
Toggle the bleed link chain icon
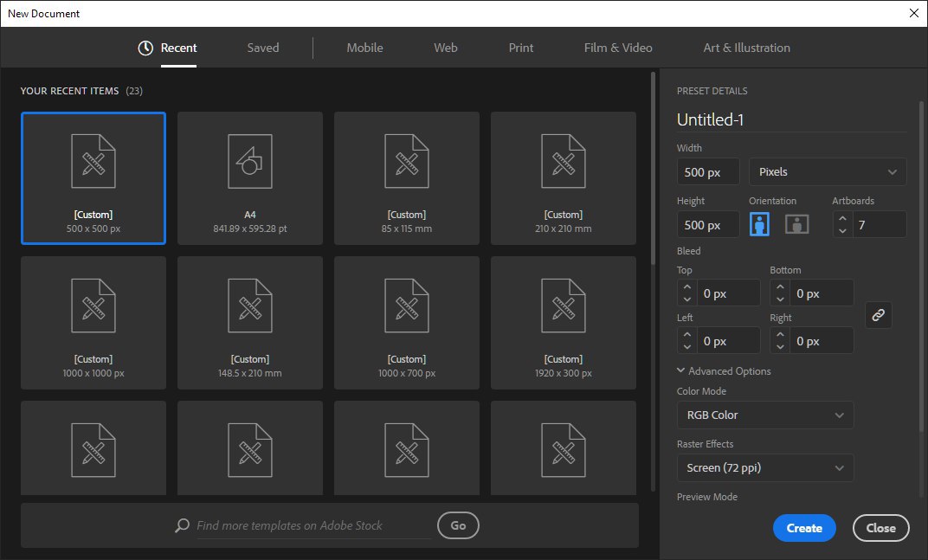point(879,315)
